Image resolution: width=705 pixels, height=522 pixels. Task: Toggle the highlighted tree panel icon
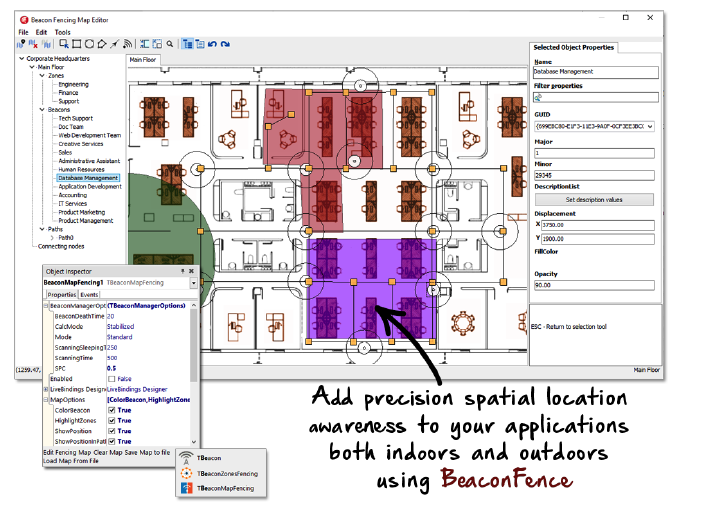(187, 44)
